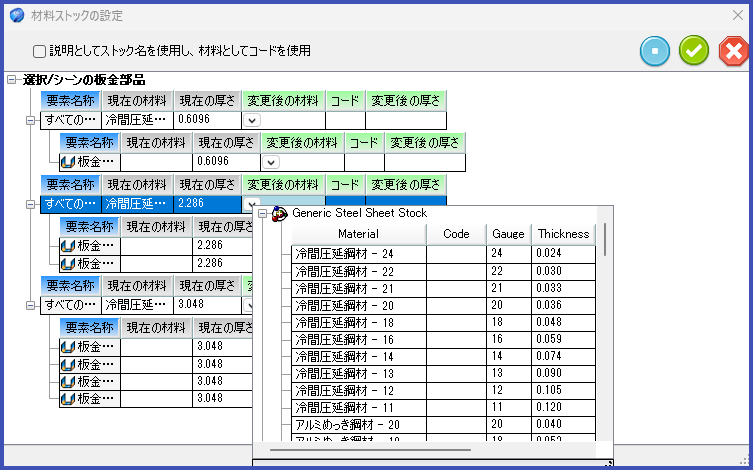Pick アルミめっき鋼材 - 20 from the list
The height and width of the screenshot is (470, 753).
coord(358,424)
